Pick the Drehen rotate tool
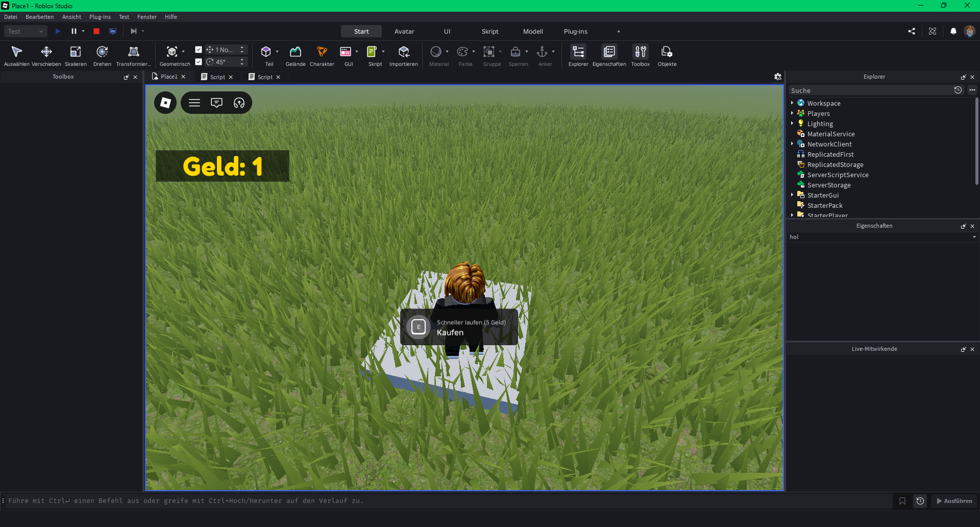 (102, 56)
